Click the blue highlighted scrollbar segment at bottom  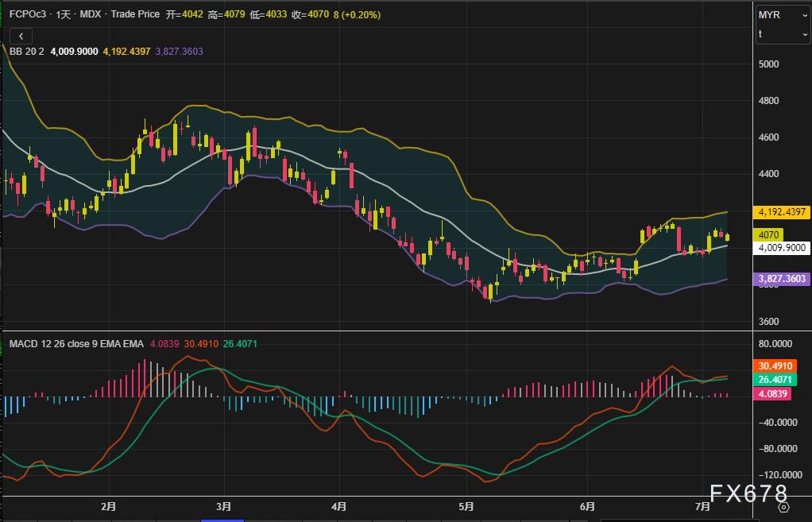pyautogui.click(x=222, y=520)
